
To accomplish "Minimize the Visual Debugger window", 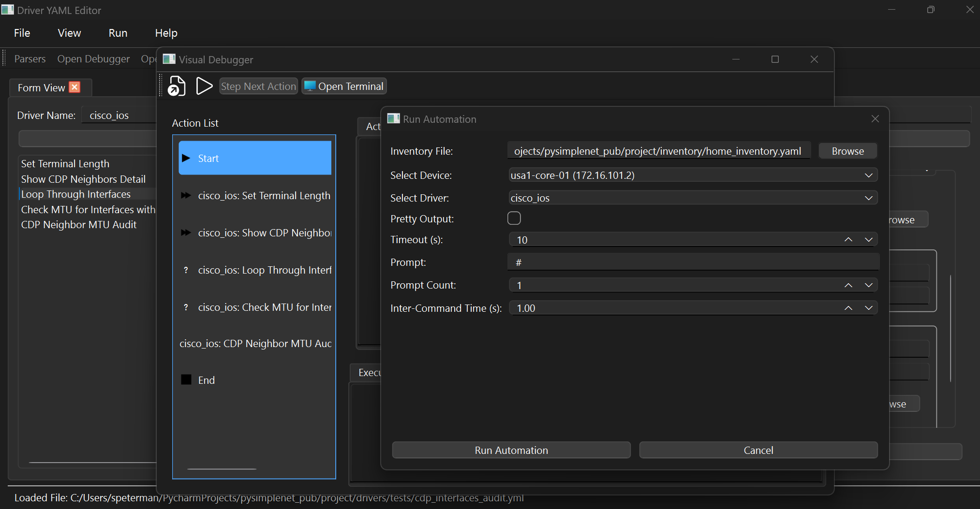I will click(736, 59).
